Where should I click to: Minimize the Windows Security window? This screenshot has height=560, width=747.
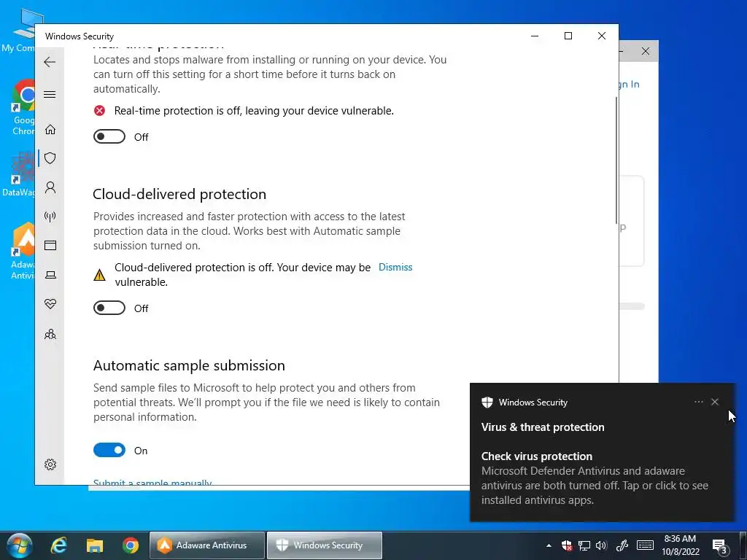(x=535, y=36)
